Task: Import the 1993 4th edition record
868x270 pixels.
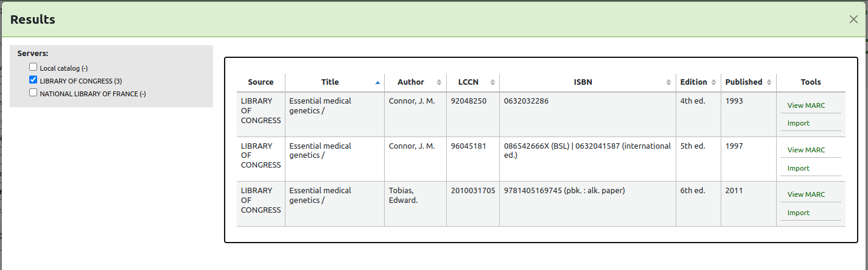Action: (x=798, y=123)
